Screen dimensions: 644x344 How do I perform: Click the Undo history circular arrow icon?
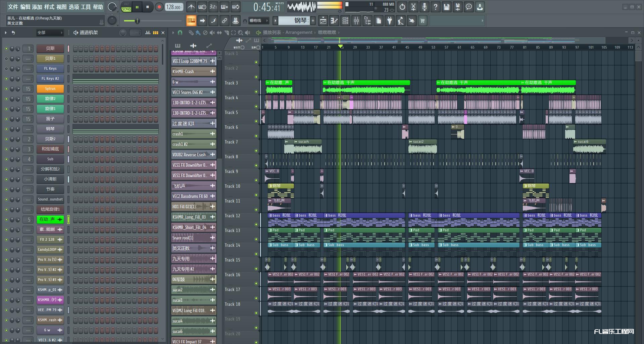402,7
